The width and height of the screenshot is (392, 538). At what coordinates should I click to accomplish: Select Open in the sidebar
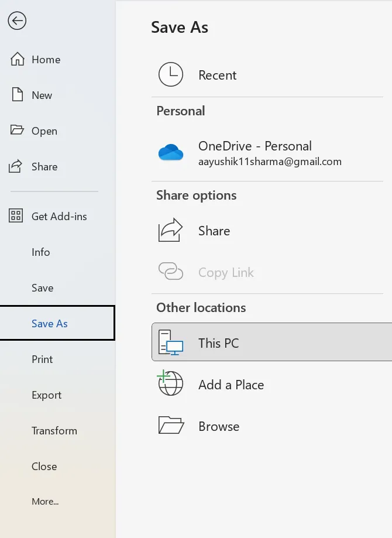pos(57,131)
